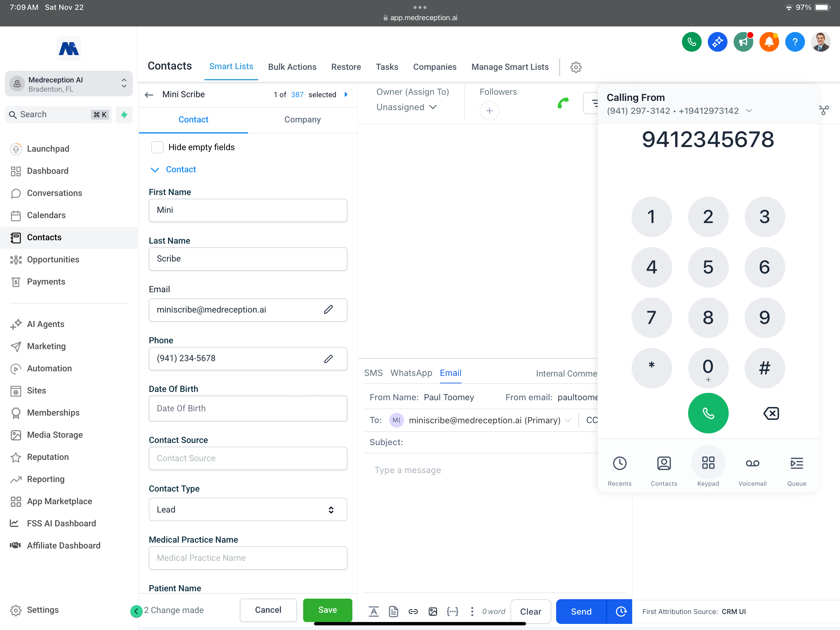Viewport: 840px width, 630px height.
Task: Open Bulk Actions tab
Action: (x=292, y=67)
